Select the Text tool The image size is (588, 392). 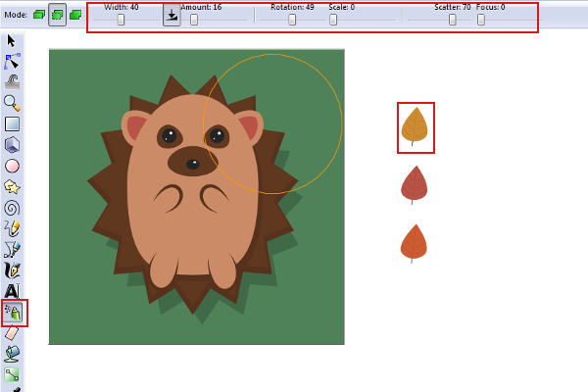pyautogui.click(x=13, y=291)
